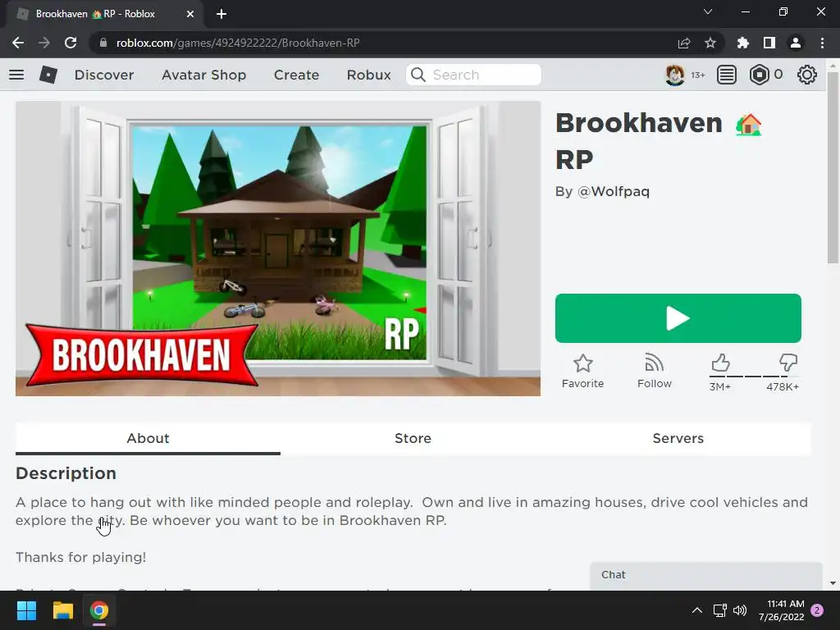Open a new browser tab

click(x=221, y=14)
